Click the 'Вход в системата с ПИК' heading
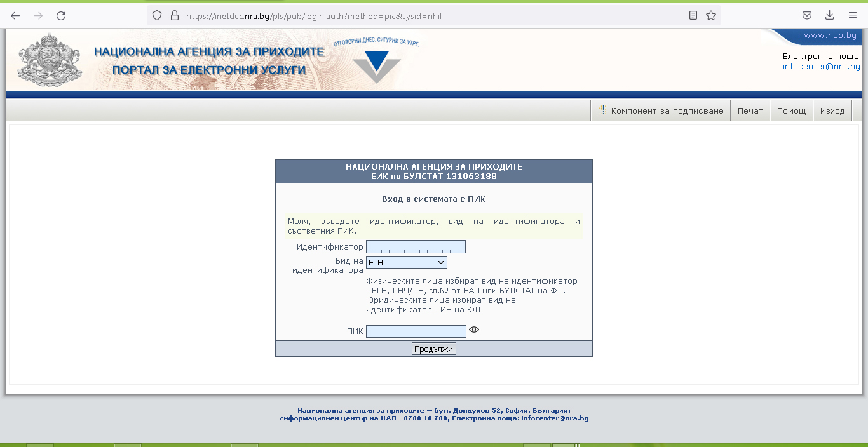The width and height of the screenshot is (868, 447). tap(434, 199)
